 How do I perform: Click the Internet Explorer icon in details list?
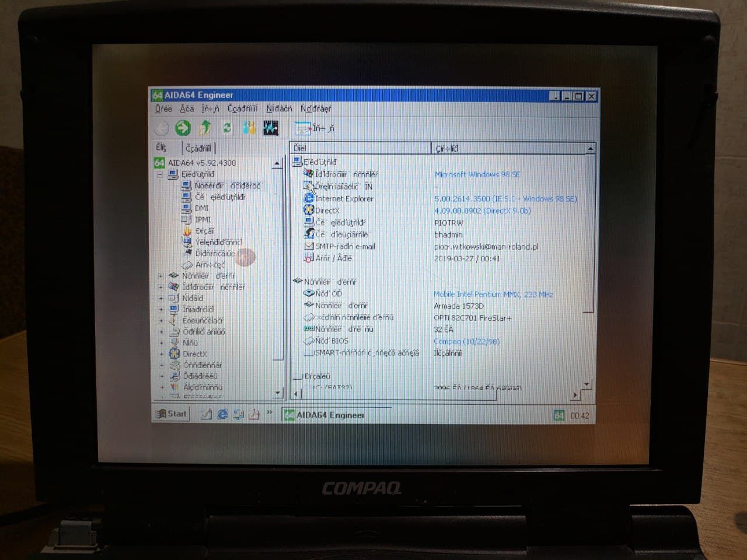pyautogui.click(x=309, y=198)
